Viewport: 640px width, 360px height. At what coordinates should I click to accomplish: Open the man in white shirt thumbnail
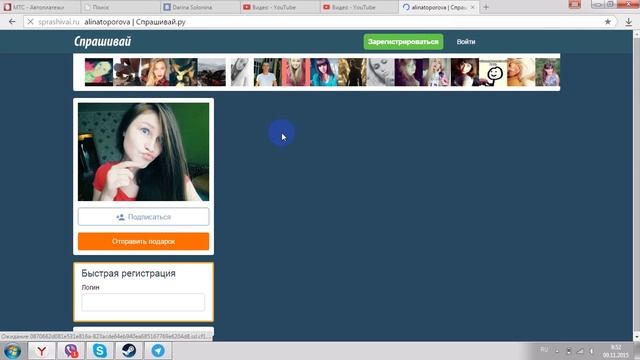[x=267, y=72]
